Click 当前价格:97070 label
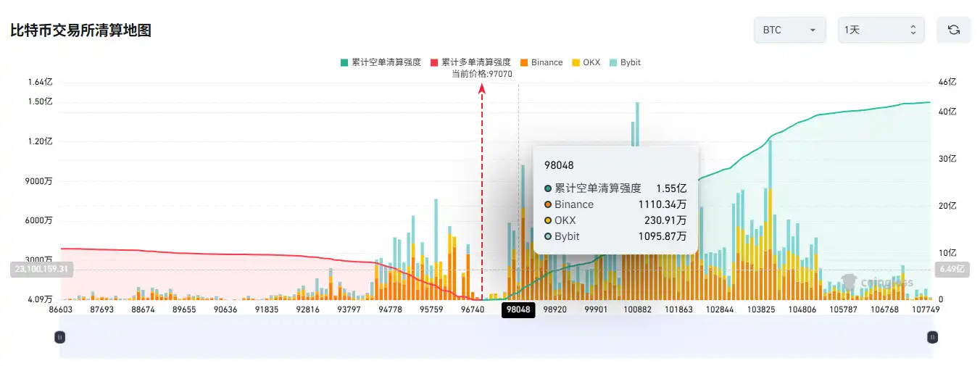 click(x=482, y=73)
